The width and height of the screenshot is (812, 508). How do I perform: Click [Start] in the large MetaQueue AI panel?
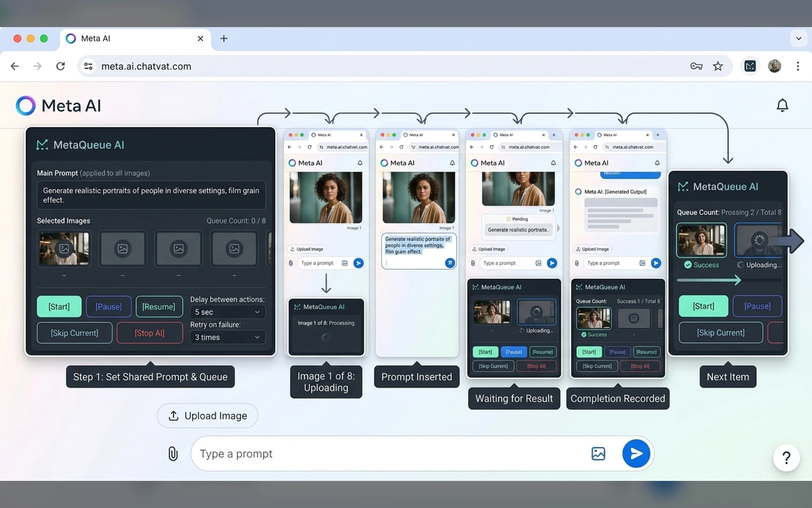[59, 306]
